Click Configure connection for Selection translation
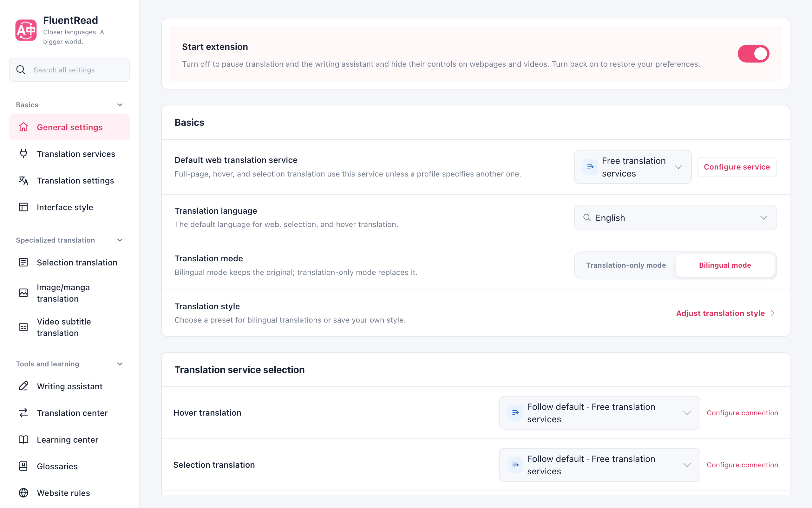The image size is (812, 508). click(742, 465)
